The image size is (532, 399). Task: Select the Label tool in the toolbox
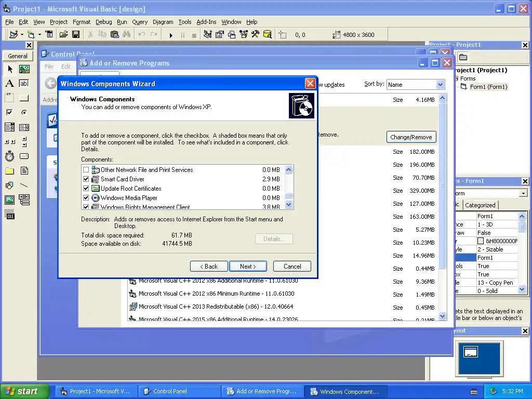pyautogui.click(x=10, y=84)
